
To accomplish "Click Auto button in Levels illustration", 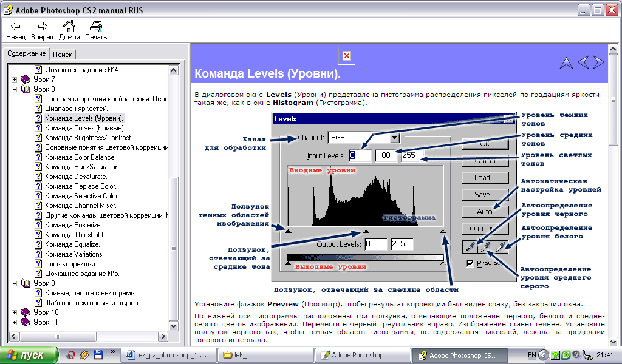I will point(485,212).
